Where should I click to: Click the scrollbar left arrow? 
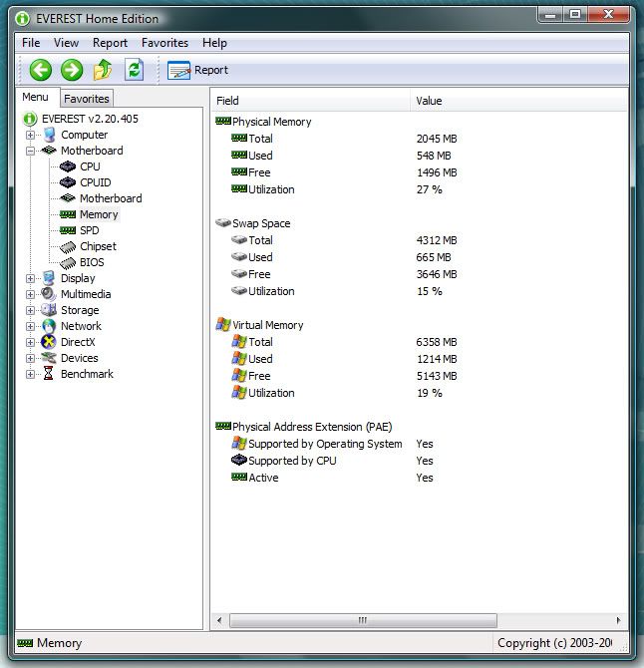click(219, 620)
